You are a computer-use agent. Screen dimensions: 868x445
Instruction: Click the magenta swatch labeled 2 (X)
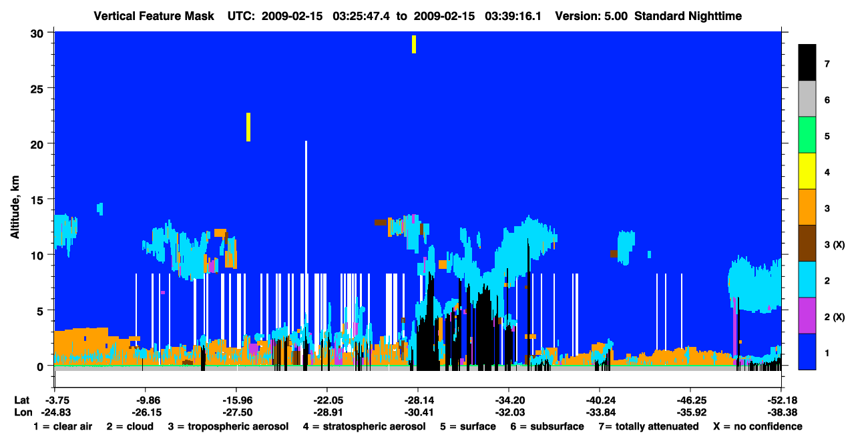(807, 316)
